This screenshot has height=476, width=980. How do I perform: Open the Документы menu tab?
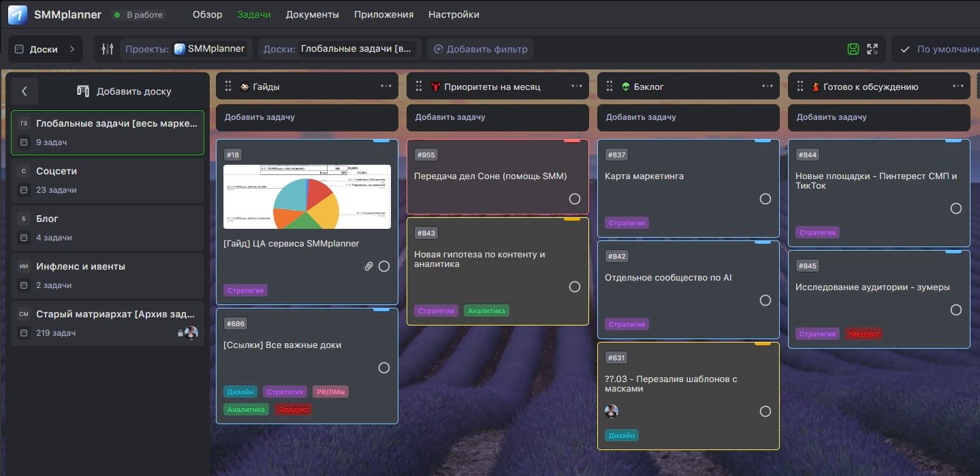(x=312, y=14)
